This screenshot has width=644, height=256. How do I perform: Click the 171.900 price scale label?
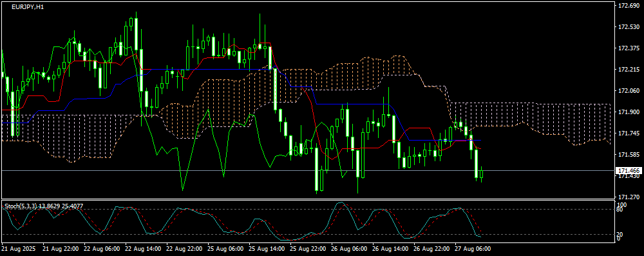(629, 112)
